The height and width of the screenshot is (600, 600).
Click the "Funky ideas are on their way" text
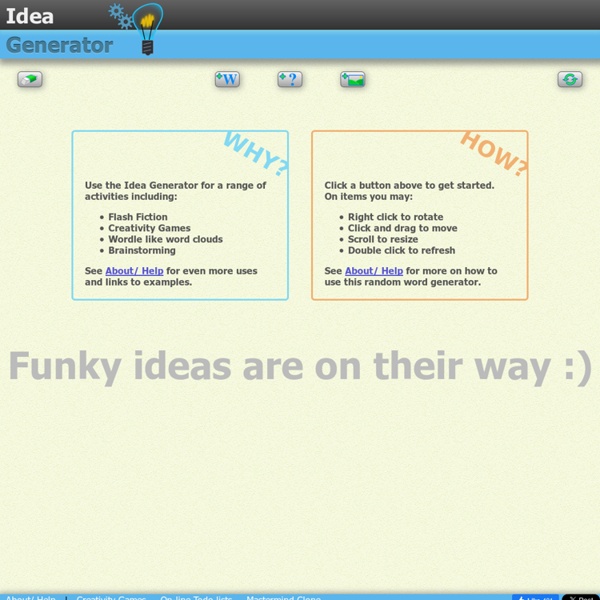click(x=300, y=367)
